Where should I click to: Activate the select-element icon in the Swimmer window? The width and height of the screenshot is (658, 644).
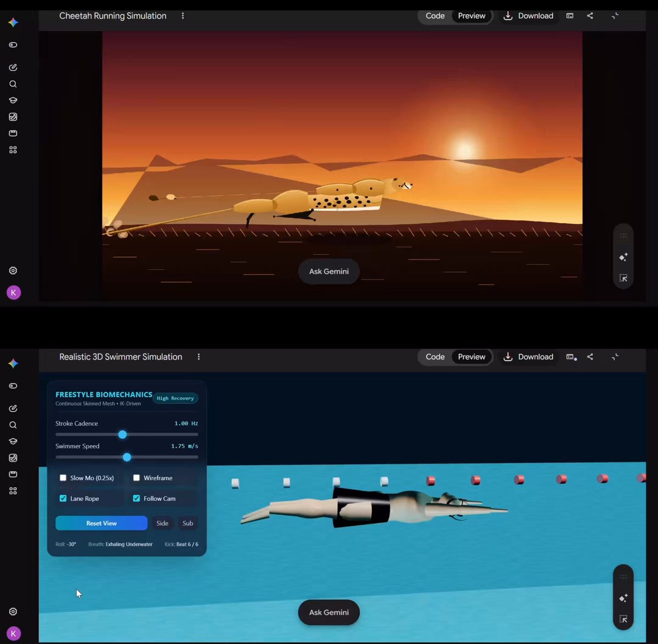coord(623,619)
